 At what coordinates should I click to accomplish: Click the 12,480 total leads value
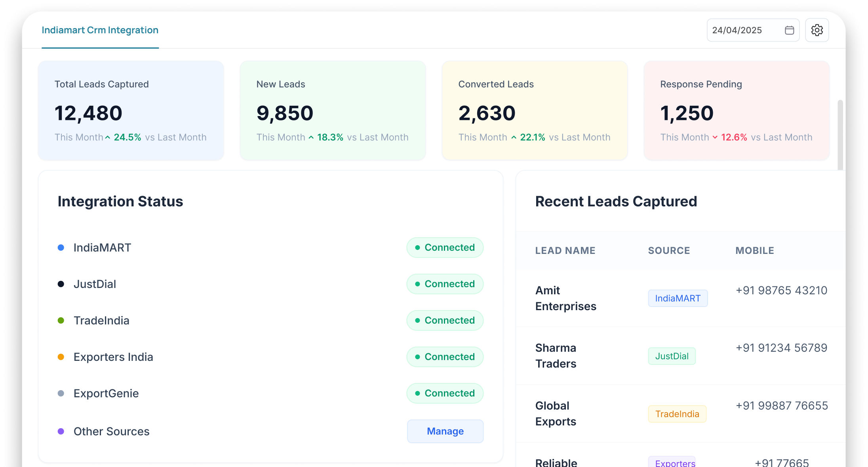pos(88,113)
